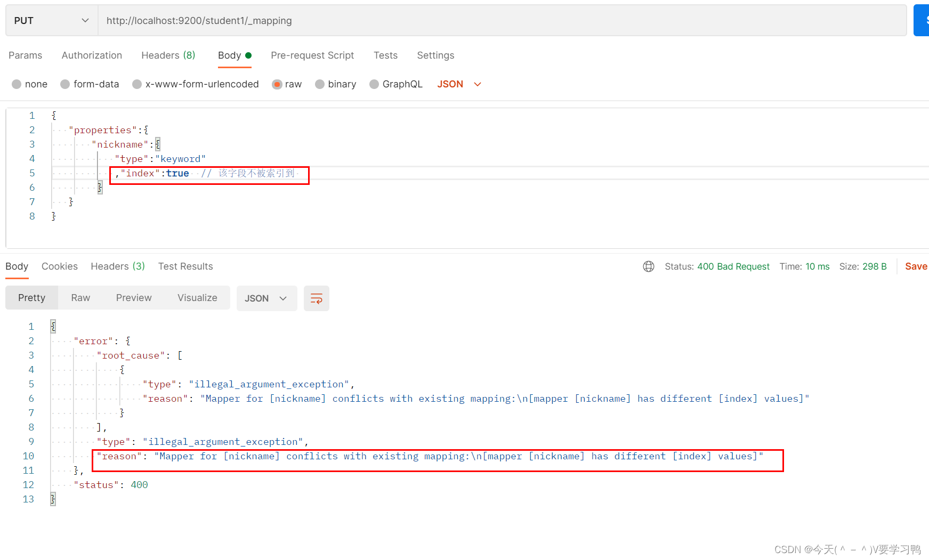
Task: Show the response Cookies tab
Action: click(60, 266)
